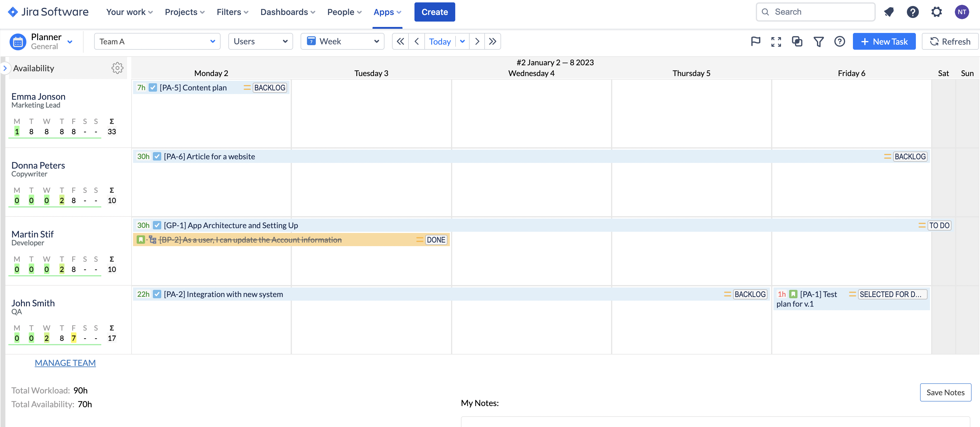Viewport: 980px width, 427px height.
Task: Open the MANAGE TEAM link
Action: coord(65,363)
